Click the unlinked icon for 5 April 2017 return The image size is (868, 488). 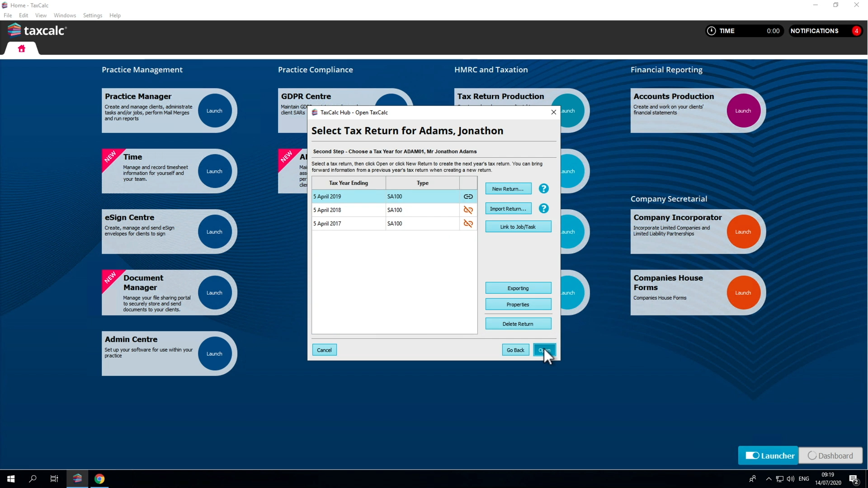(468, 224)
